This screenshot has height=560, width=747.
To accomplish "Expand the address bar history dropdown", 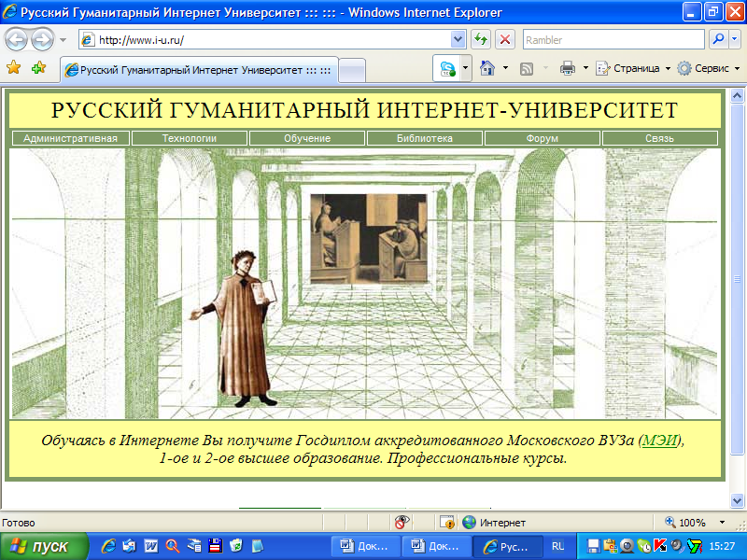I will click(458, 39).
